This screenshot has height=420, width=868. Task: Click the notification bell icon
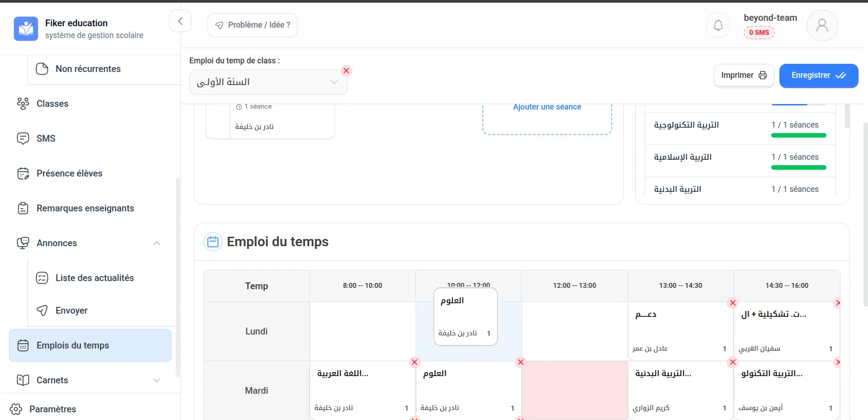point(718,25)
